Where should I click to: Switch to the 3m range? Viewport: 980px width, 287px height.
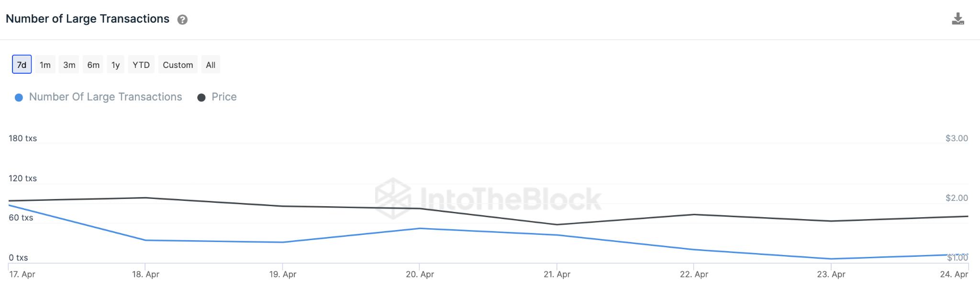click(x=69, y=65)
